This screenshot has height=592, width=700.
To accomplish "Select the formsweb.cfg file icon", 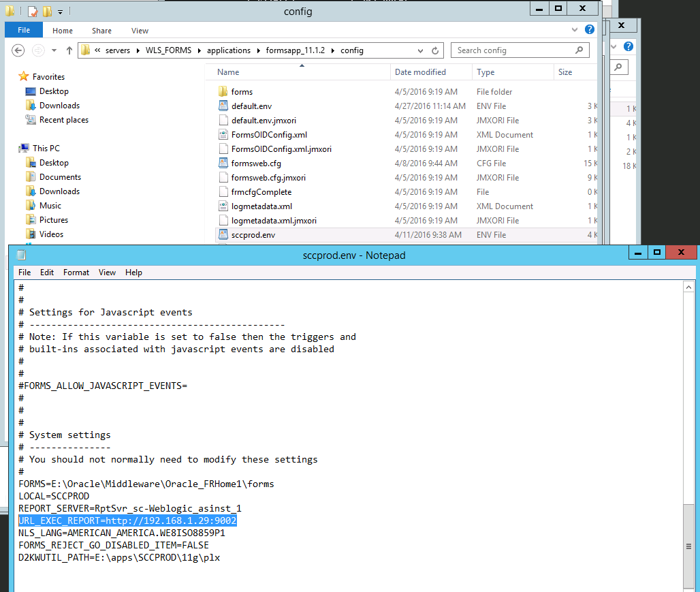I will [223, 163].
